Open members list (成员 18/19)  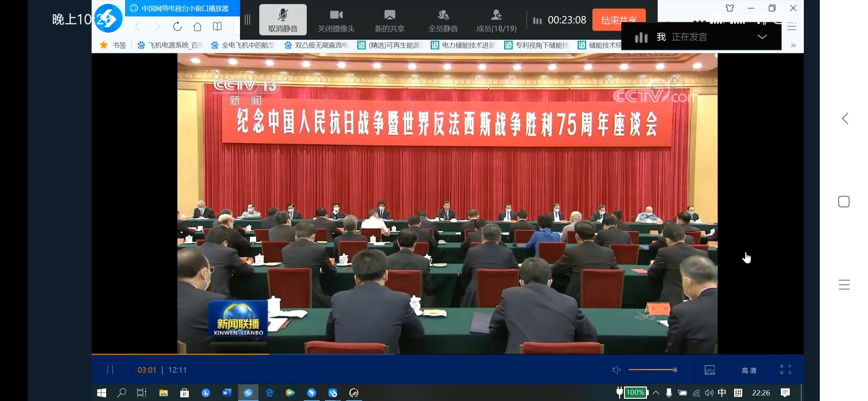(x=496, y=20)
